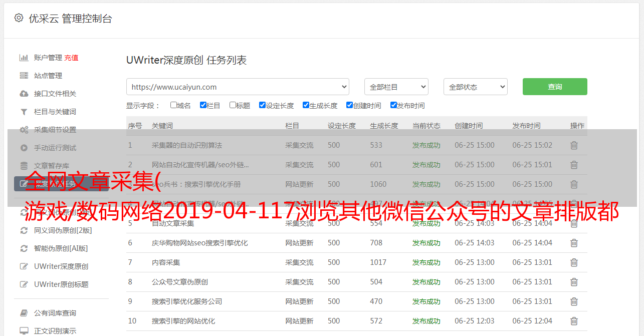644x336 pixels.
Task: Open the 全部状态 dropdown
Action: (x=475, y=87)
